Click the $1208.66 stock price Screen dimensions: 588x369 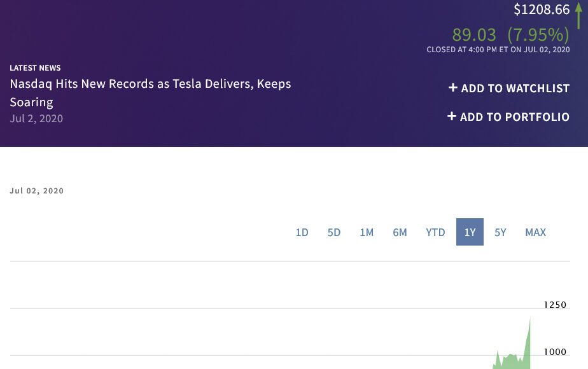[542, 10]
